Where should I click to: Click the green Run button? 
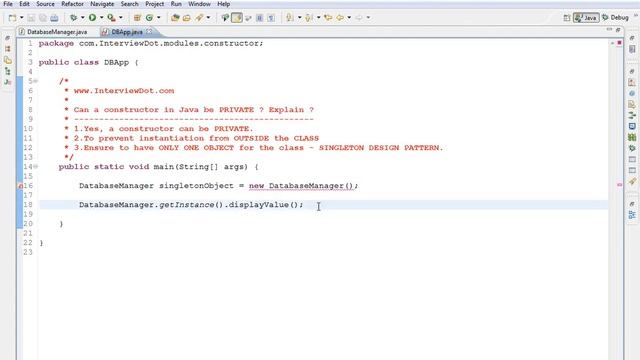tap(93, 18)
